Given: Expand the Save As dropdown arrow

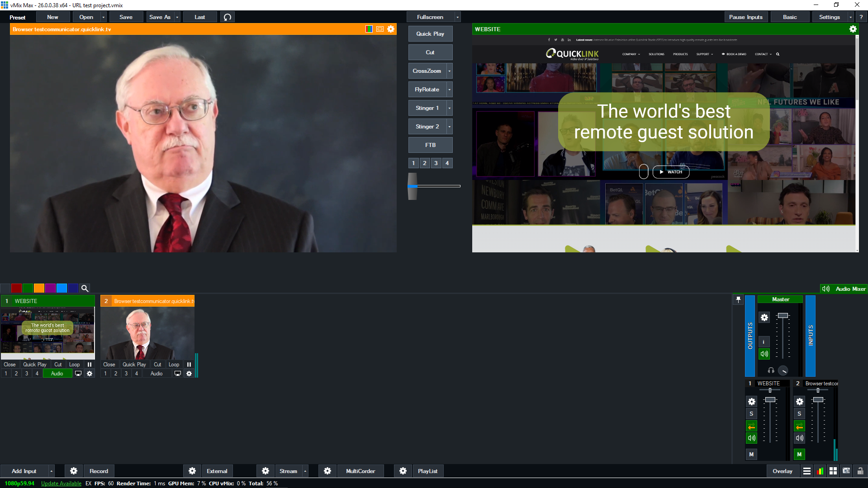Looking at the screenshot, I should point(177,17).
